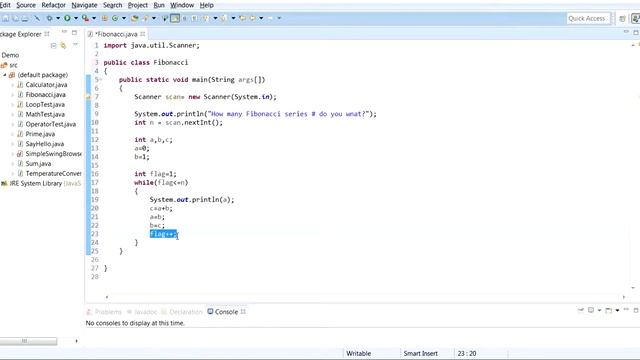
Task: Select JRE System Library node
Action: point(41,184)
